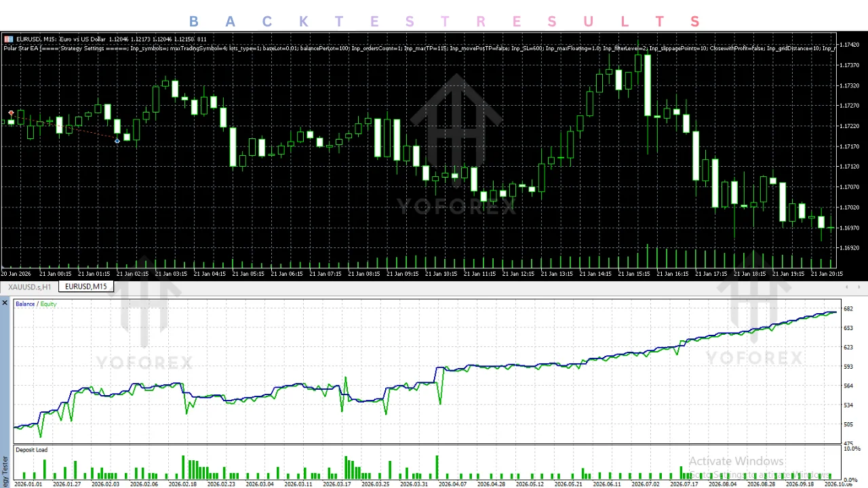Close the Strategy Tester panel with X
Viewport: 868px width, 488px height.
[x=5, y=302]
